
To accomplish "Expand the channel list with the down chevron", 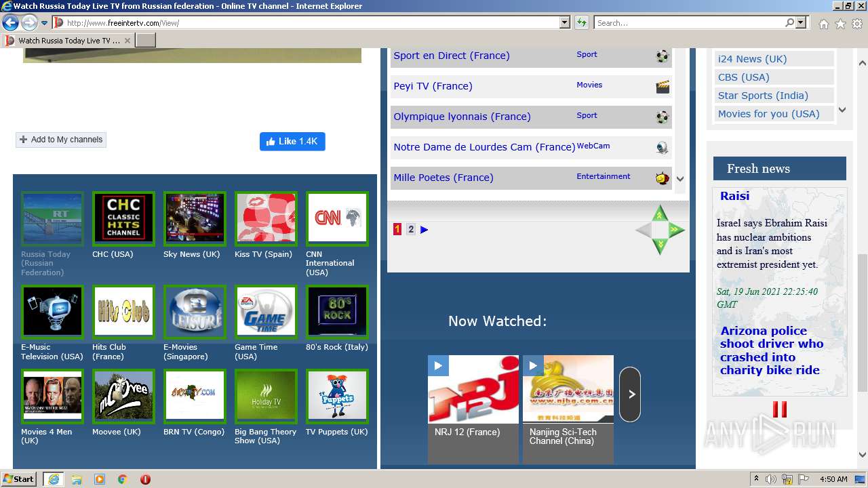I will [x=680, y=179].
